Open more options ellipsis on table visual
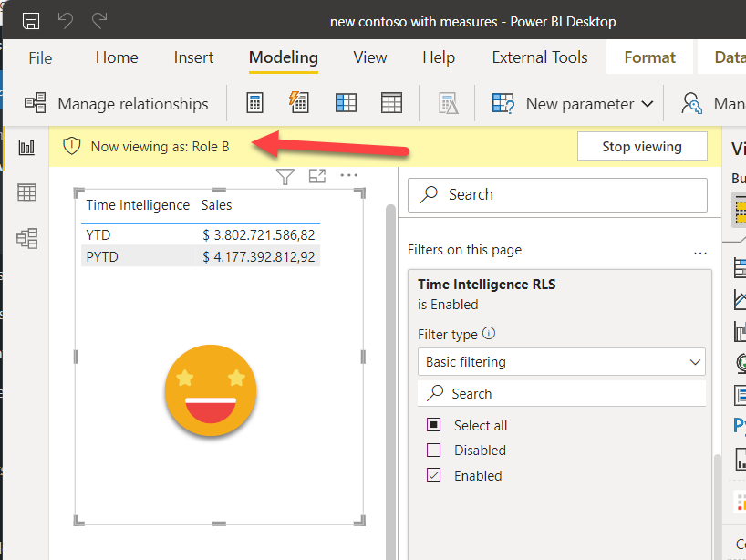This screenshot has width=746, height=560. point(348,176)
